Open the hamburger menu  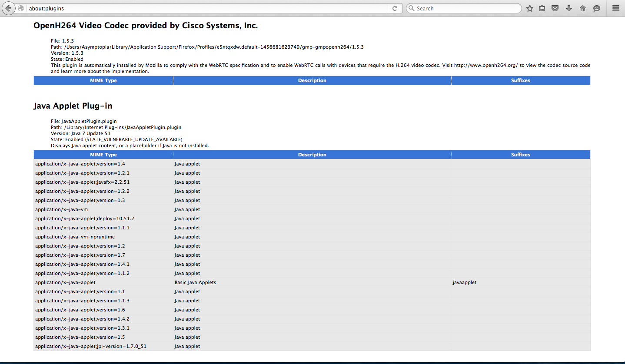(615, 8)
